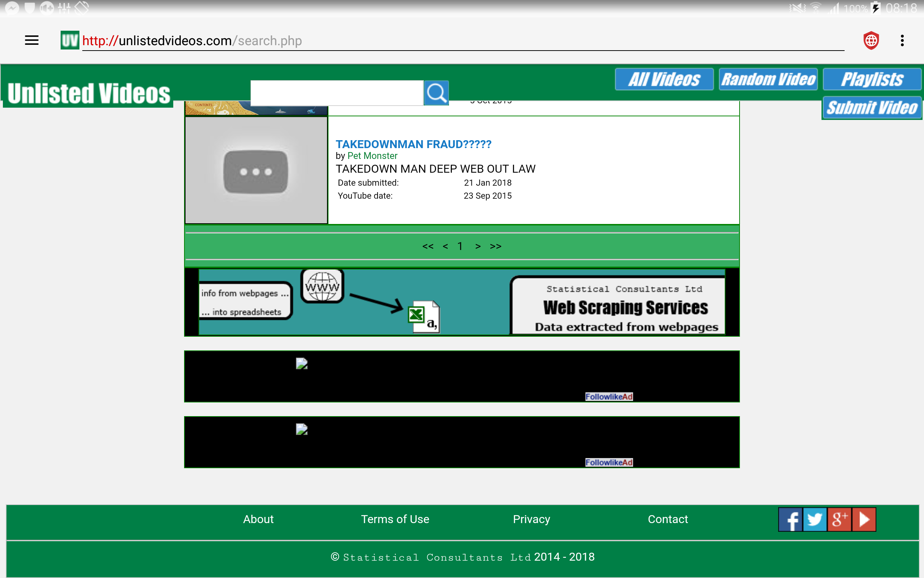Open the Random Video tab

[768, 79]
